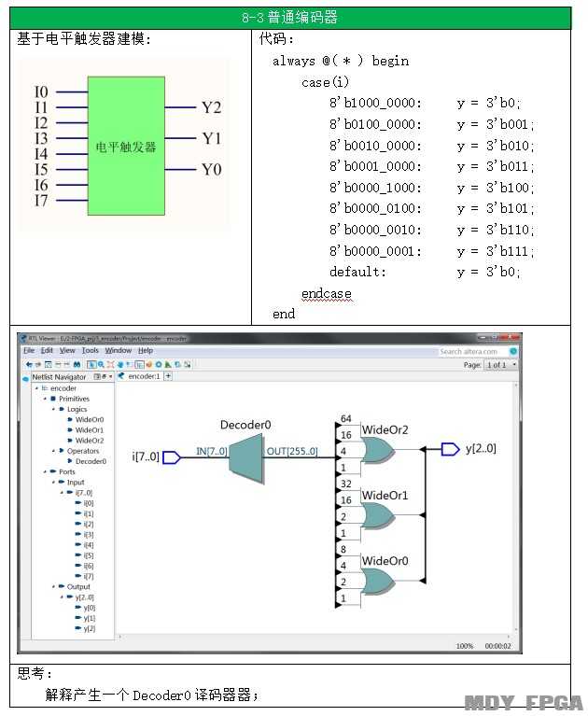Open the Page 1 of 1 dropdown
The image size is (588, 716).
click(x=501, y=365)
